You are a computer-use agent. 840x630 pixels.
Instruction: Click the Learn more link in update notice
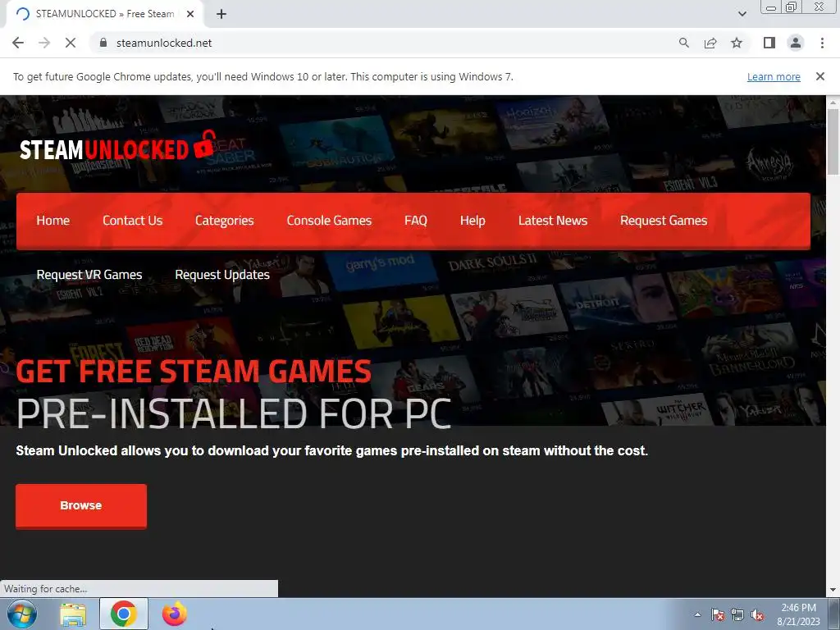(774, 76)
